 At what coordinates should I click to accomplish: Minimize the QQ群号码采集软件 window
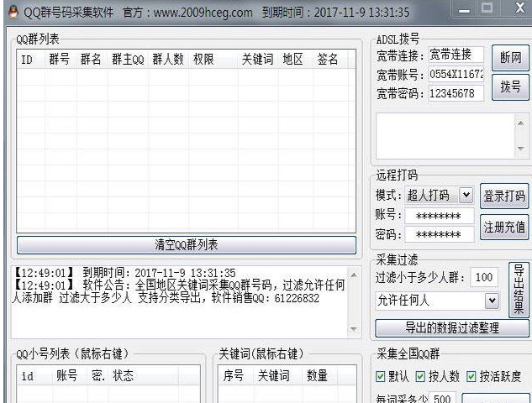pyautogui.click(x=464, y=8)
